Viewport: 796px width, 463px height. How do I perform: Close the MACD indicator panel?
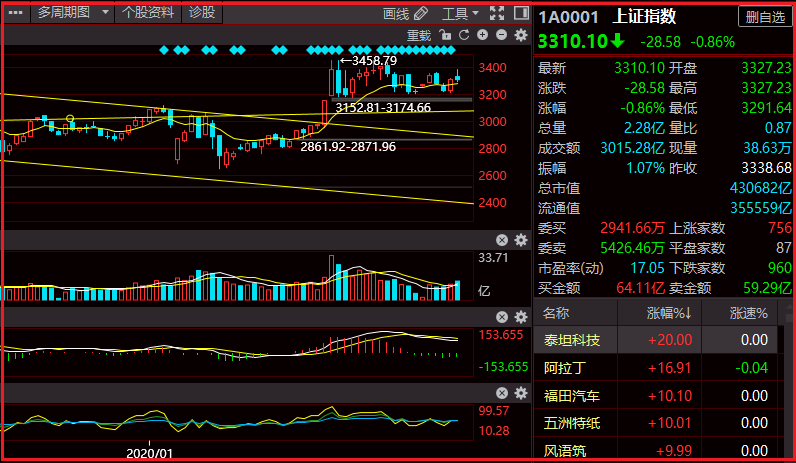[x=502, y=316]
